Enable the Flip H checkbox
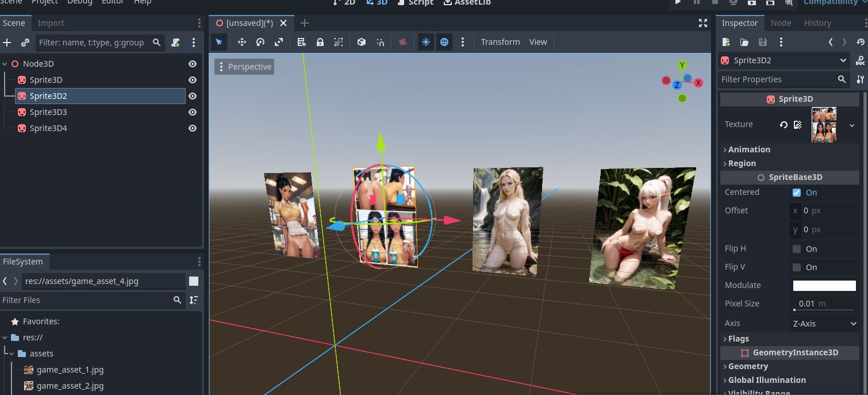Screen dimensions: 868x395 tap(797, 249)
